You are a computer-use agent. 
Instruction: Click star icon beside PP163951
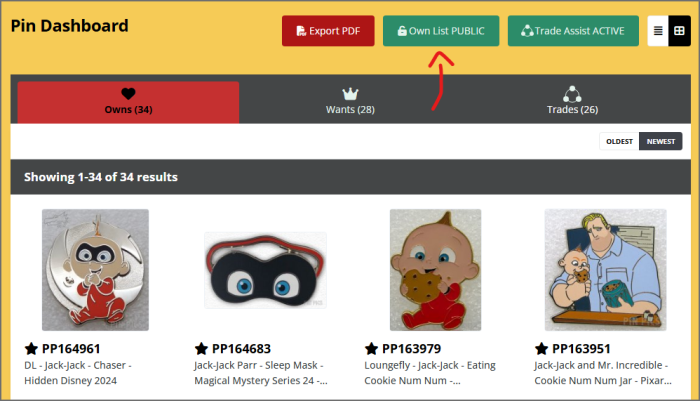point(542,349)
